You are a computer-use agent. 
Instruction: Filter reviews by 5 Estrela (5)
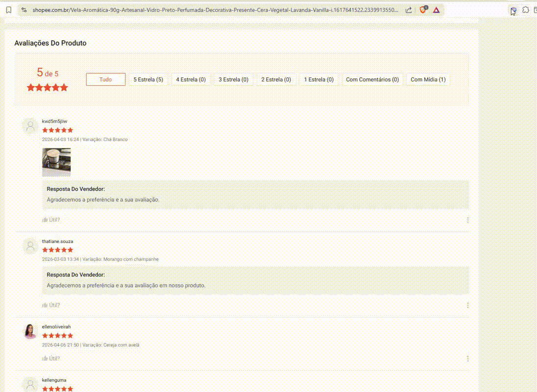[x=148, y=79]
